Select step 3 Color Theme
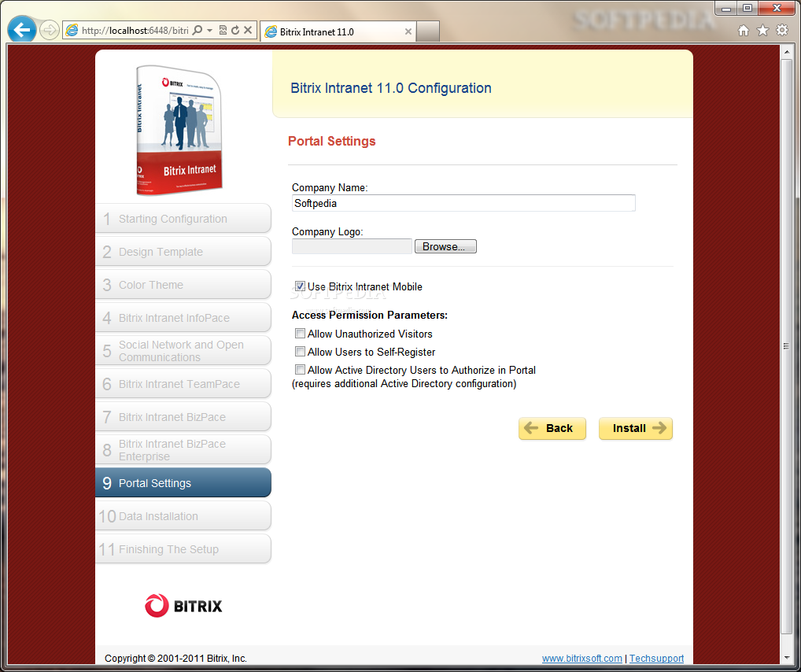The image size is (801, 672). point(183,285)
